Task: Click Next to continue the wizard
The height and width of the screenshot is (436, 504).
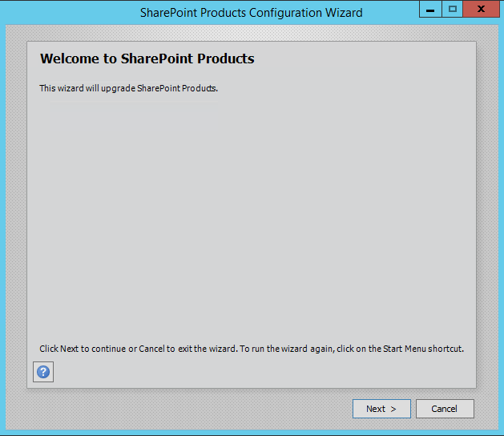Action: pyautogui.click(x=381, y=409)
